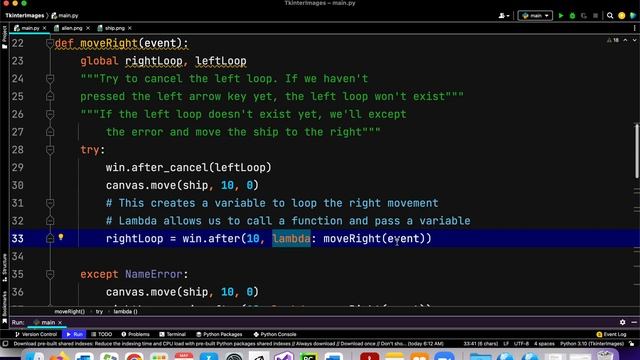Open PyCharm from the Dock
The width and height of the screenshot is (640, 360).
(x=309, y=357)
